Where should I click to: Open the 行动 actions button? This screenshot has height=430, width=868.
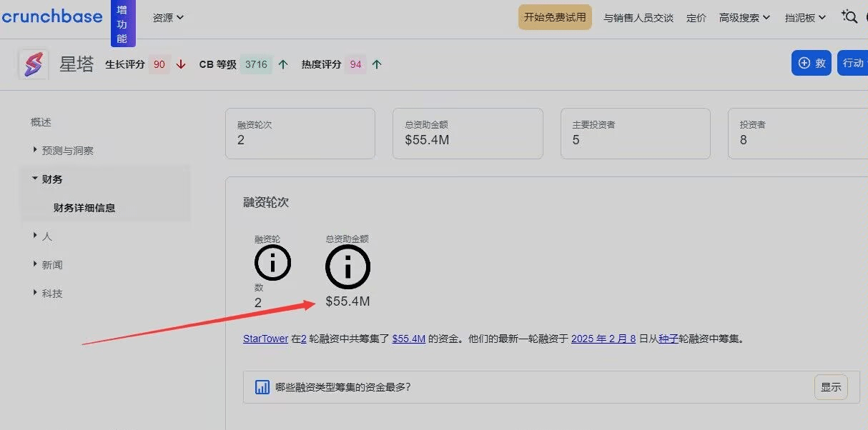tap(853, 63)
